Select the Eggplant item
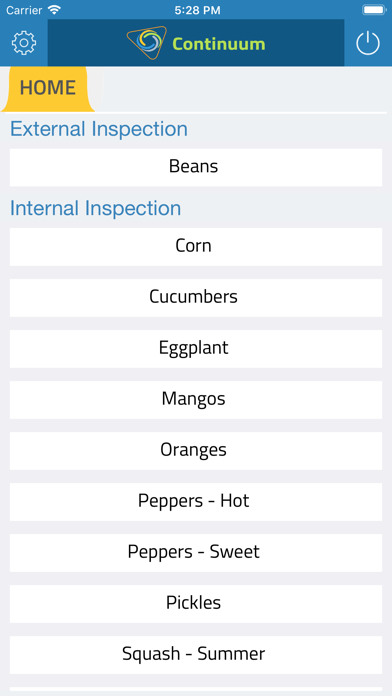This screenshot has height=696, width=392. (196, 349)
